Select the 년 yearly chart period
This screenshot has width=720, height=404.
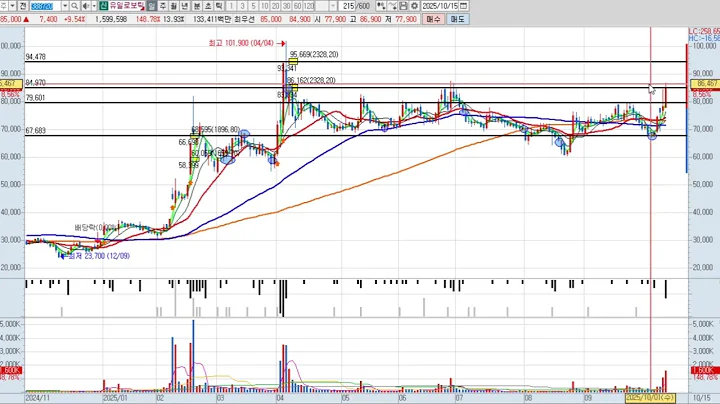pos(185,6)
